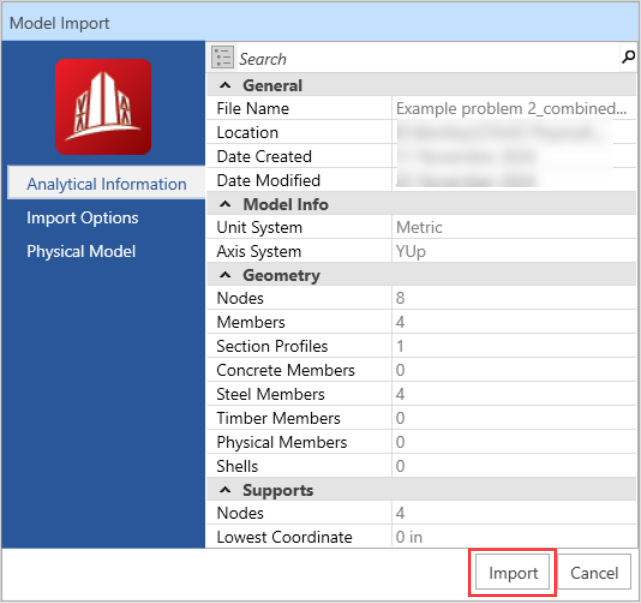641x603 pixels.
Task: Click the 0 in lowest coordinate value
Action: coord(409,537)
